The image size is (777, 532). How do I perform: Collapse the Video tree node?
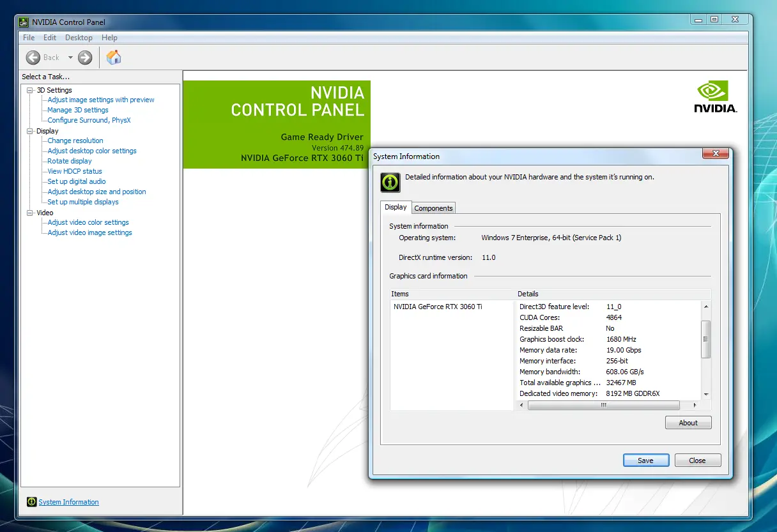point(29,213)
